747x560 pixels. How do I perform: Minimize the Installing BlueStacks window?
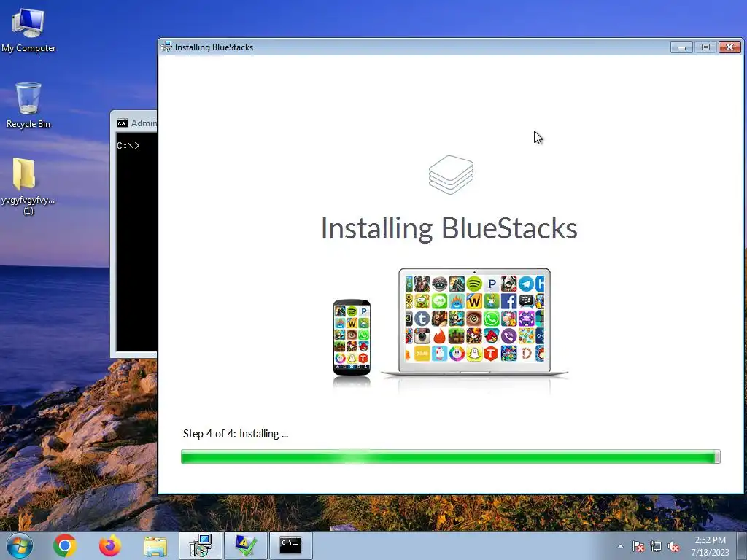click(x=682, y=47)
